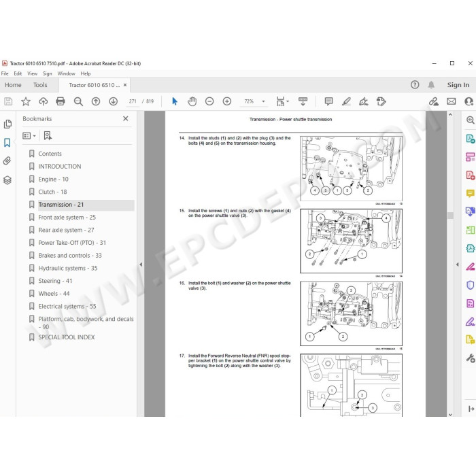Open Steering - 41 bookmark
This screenshot has height=476, width=476.
pyautogui.click(x=55, y=281)
